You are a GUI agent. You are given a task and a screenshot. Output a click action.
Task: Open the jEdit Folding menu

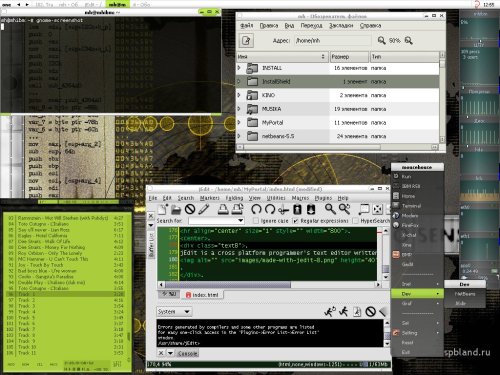pos(234,198)
